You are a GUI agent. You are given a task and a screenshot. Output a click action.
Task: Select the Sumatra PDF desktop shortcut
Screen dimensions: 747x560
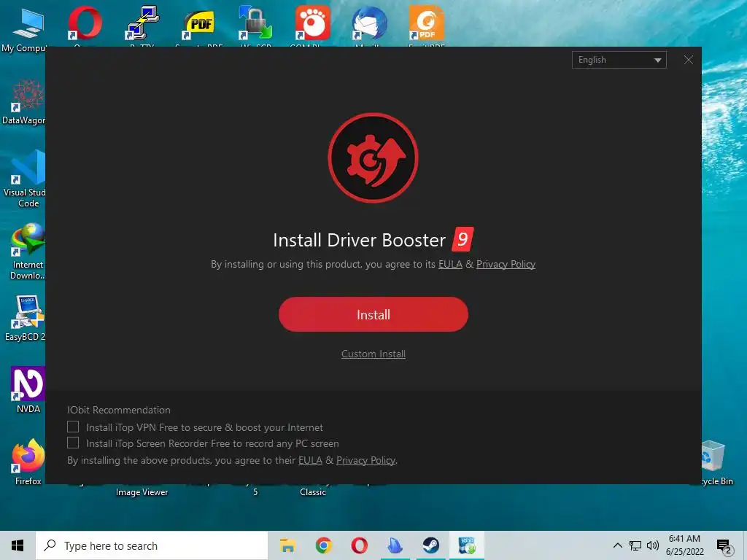click(x=199, y=25)
